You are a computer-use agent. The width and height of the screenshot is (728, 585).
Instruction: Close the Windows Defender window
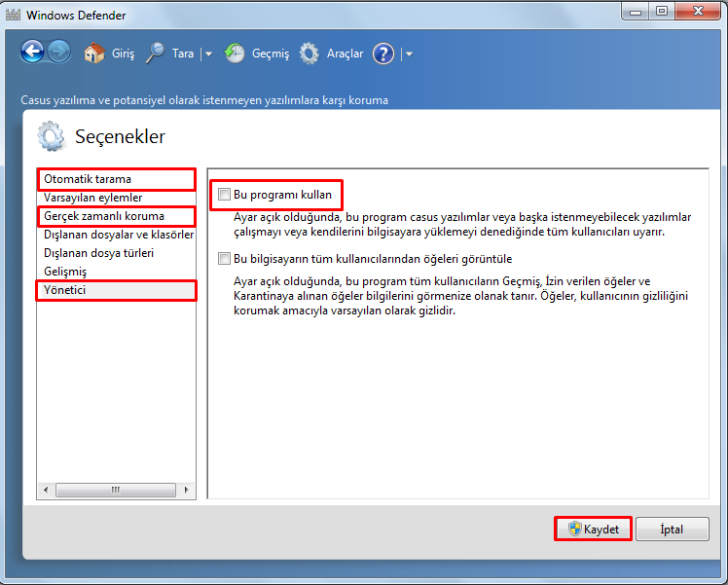[x=698, y=11]
